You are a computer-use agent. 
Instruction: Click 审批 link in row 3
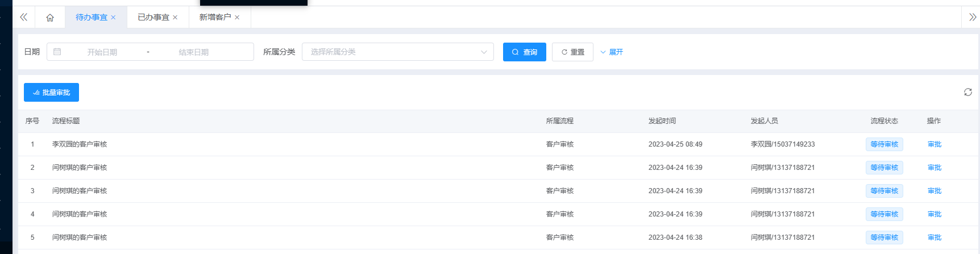(934, 191)
